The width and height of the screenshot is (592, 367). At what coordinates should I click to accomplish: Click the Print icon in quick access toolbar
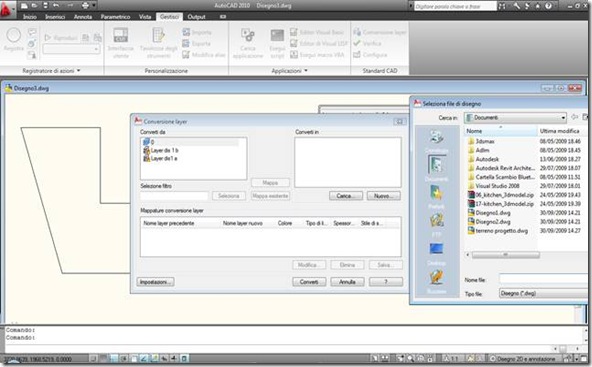point(85,5)
